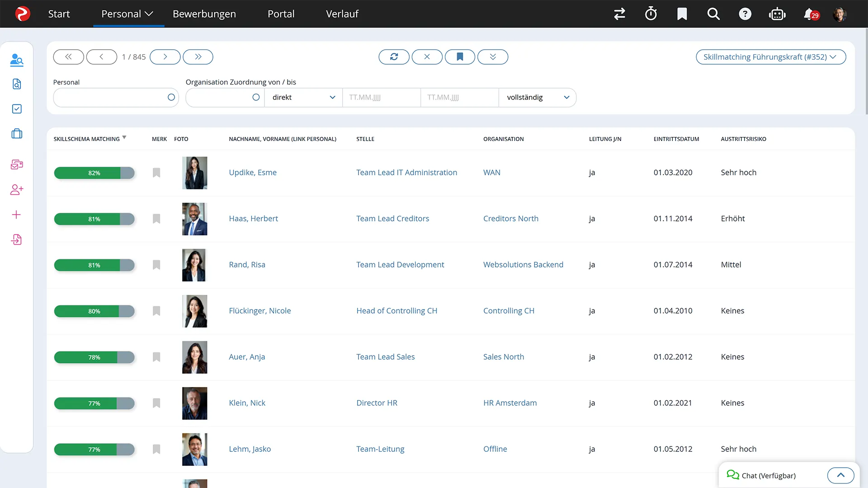Follow the WAN organisation link
The height and width of the screenshot is (488, 868).
click(x=492, y=172)
